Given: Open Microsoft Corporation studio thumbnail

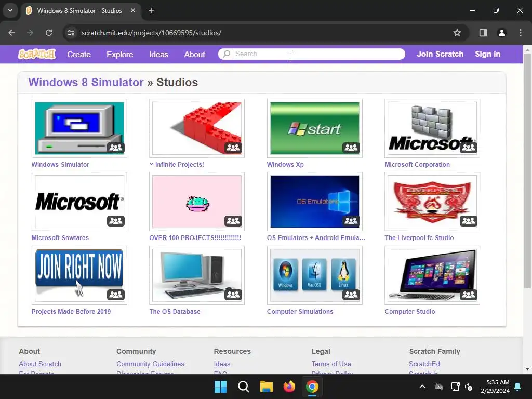Looking at the screenshot, I should click(432, 128).
